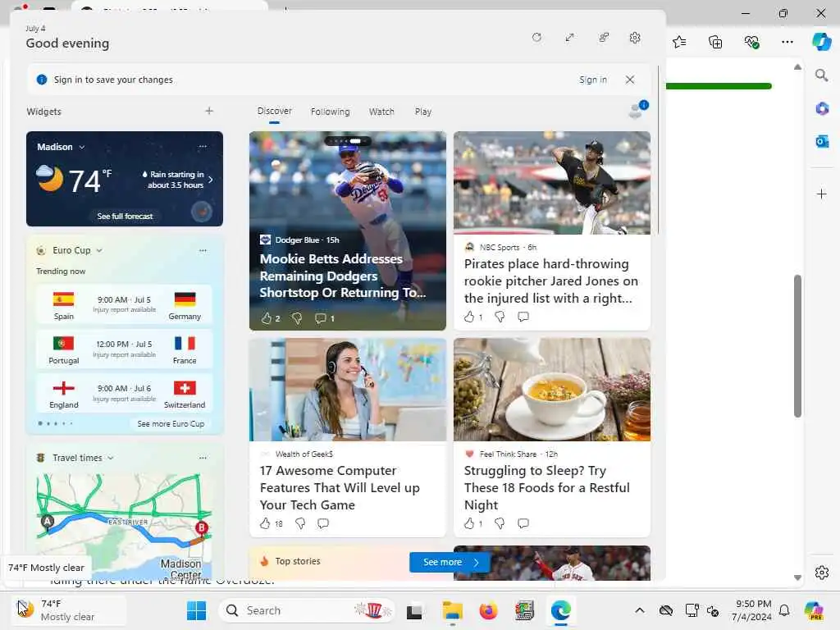Open Euro Cup widget more options
Screen dimensions: 840x630
click(x=203, y=250)
